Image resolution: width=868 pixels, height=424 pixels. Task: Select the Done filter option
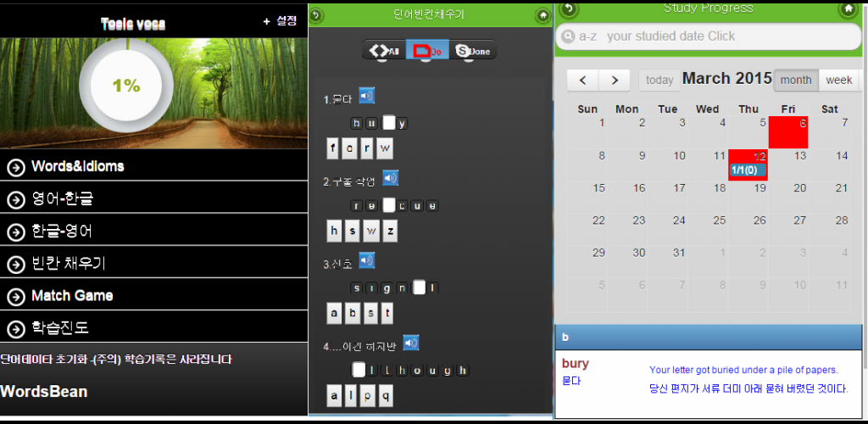(x=473, y=50)
